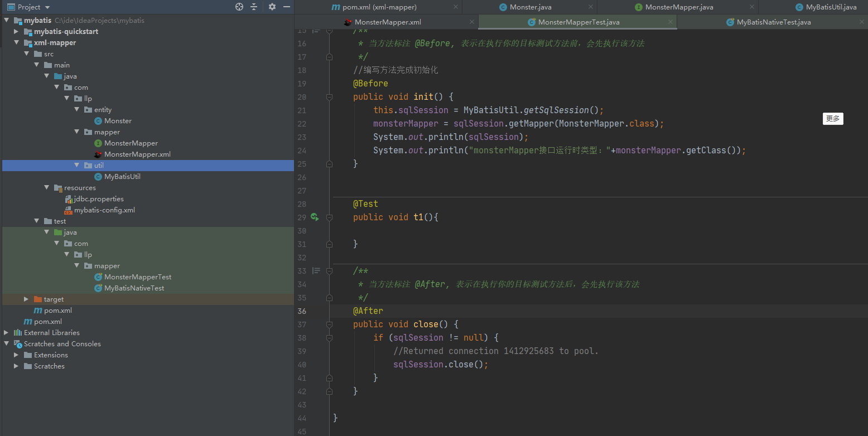Collapse the src folder

[26, 54]
